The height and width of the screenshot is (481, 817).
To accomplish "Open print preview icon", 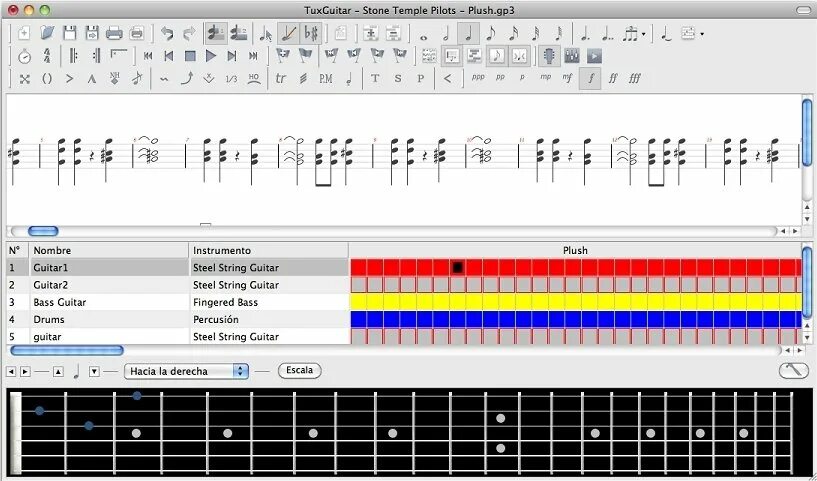I will (x=137, y=33).
